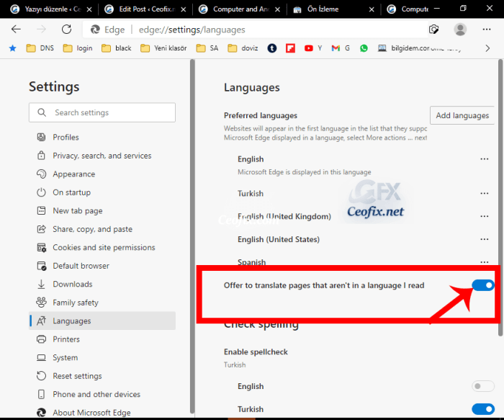Image resolution: width=504 pixels, height=420 pixels.
Task: Open the WhatsApp bookmark icon
Action: (x=364, y=48)
